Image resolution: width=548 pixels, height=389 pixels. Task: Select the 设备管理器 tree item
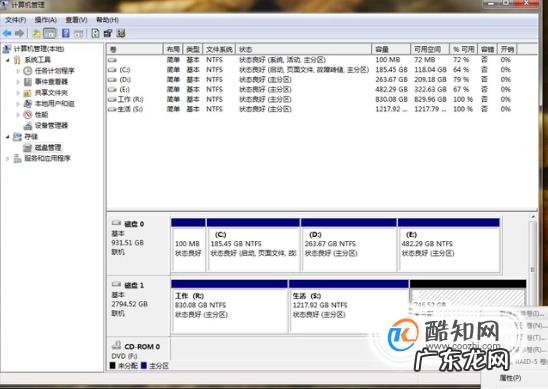tap(51, 125)
